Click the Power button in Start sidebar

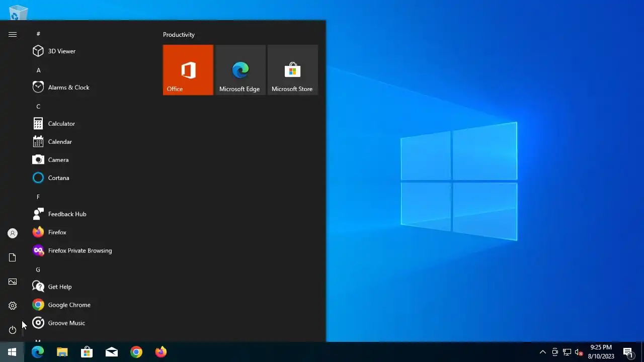click(x=13, y=330)
